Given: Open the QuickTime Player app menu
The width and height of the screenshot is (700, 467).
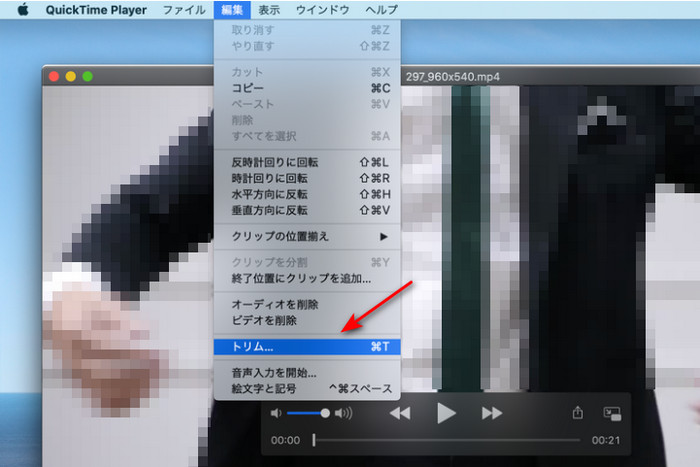Looking at the screenshot, I should (x=96, y=10).
